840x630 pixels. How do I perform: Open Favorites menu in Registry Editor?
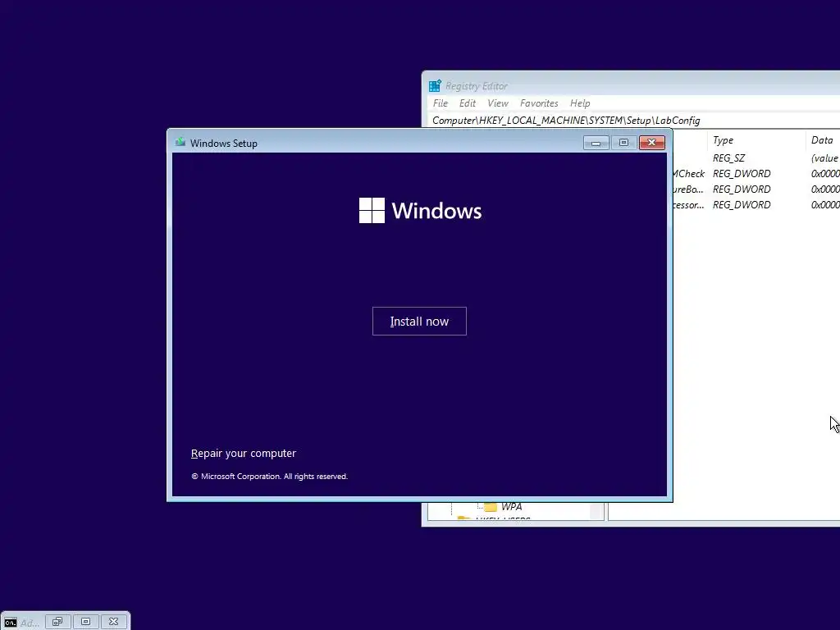[539, 103]
